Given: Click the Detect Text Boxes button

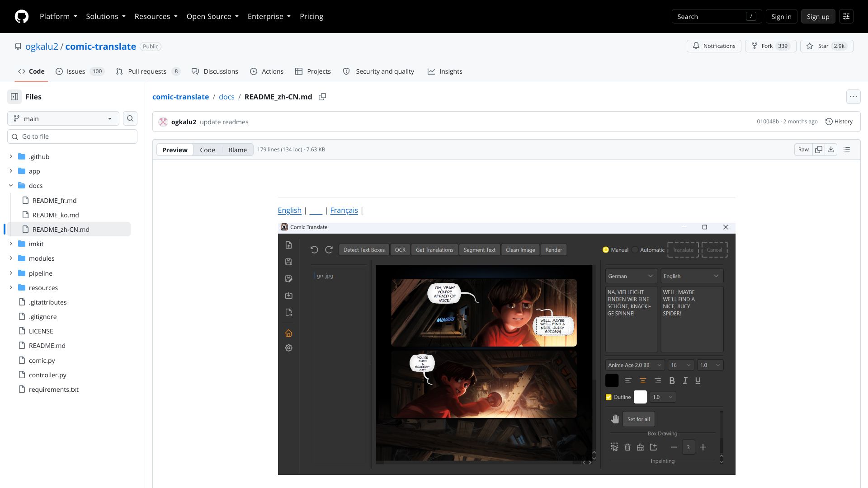Looking at the screenshot, I should 364,250.
